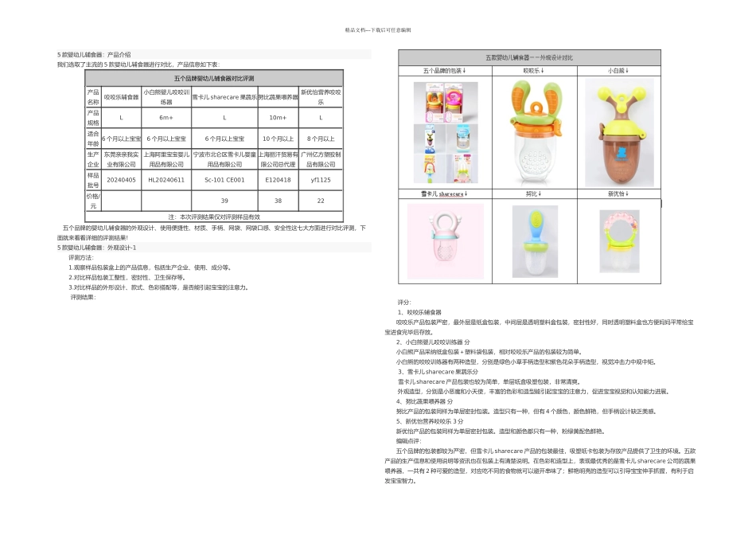
Task: Click the cell 小白熊婴儿咬咬训练器
Action: (x=166, y=97)
